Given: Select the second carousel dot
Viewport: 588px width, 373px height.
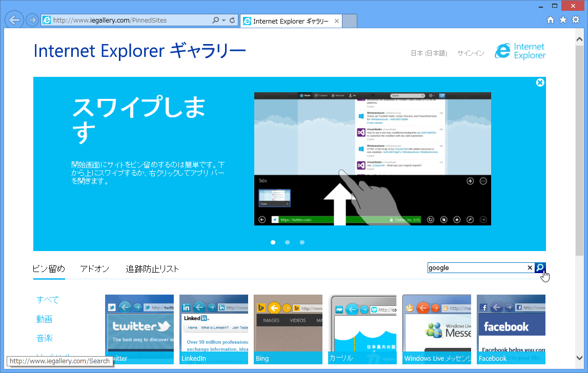Looking at the screenshot, I should pos(287,242).
